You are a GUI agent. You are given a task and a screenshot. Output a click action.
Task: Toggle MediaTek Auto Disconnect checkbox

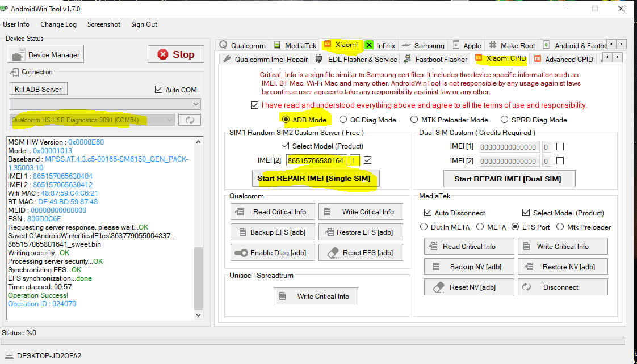coord(428,212)
